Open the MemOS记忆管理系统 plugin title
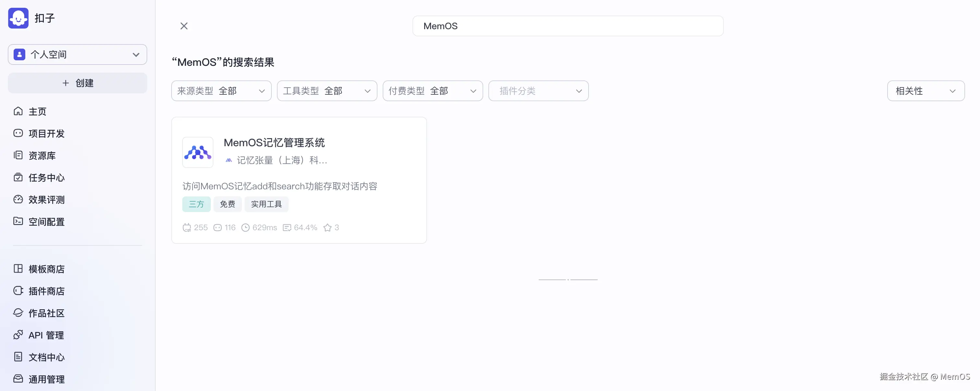 tap(274, 143)
